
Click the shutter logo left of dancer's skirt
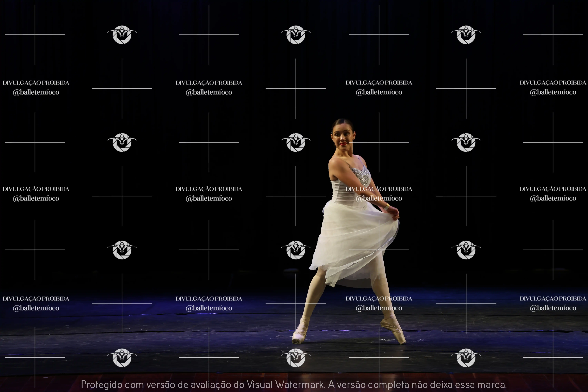tap(296, 250)
